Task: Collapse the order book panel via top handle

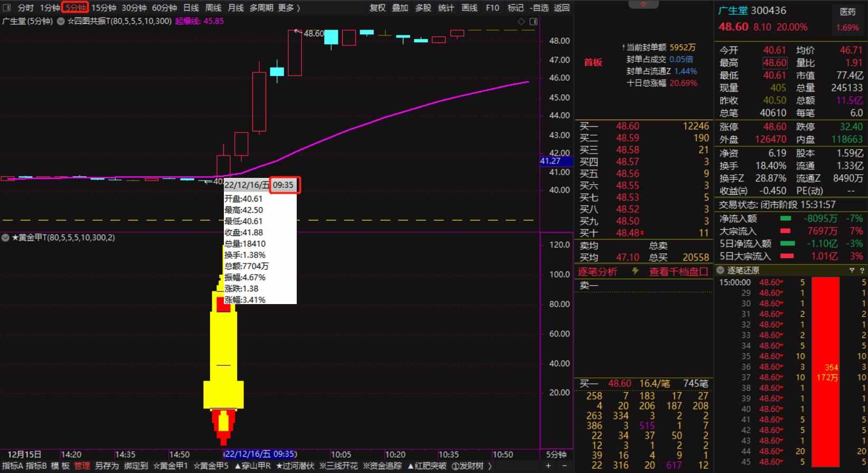Action: click(x=643, y=4)
